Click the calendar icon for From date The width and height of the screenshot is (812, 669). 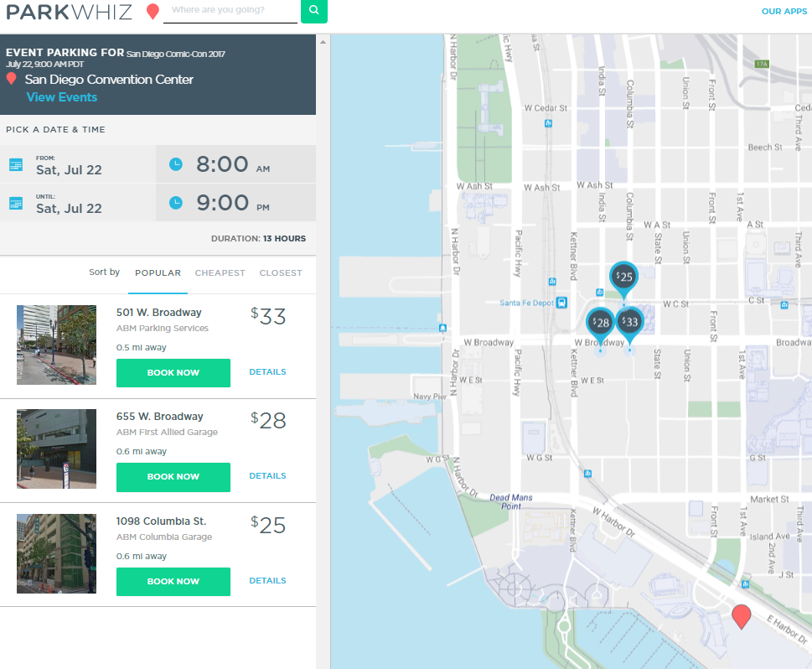click(x=16, y=165)
